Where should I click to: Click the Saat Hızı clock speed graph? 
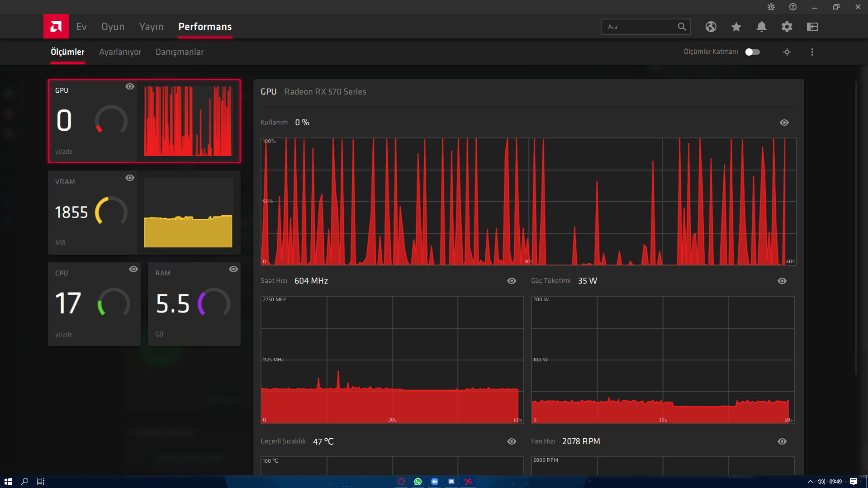(392, 360)
